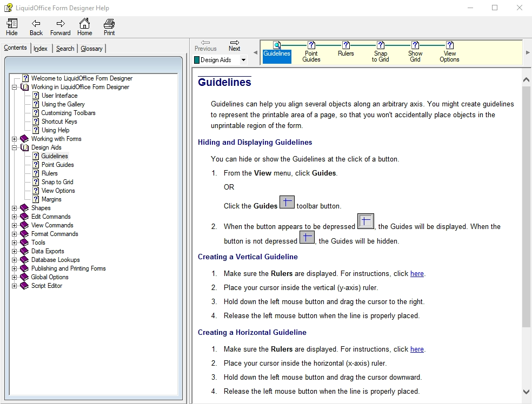Collapse the Design Aids node
Image resolution: width=532 pixels, height=404 pixels.
tap(14, 147)
